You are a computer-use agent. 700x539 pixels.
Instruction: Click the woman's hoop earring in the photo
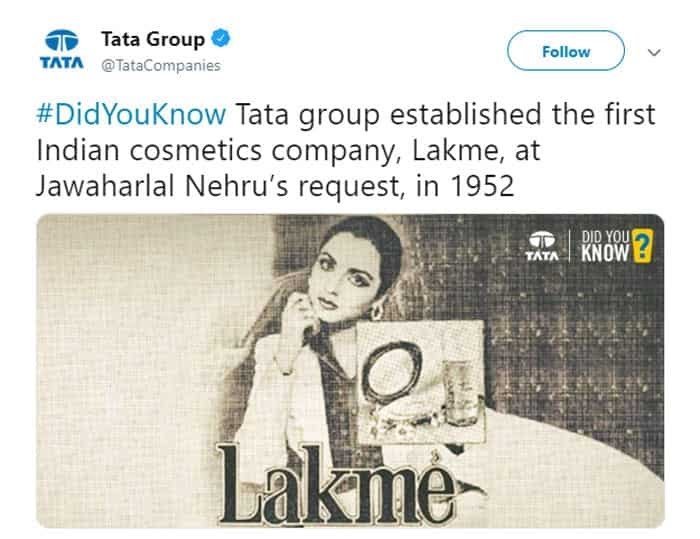pos(377,310)
